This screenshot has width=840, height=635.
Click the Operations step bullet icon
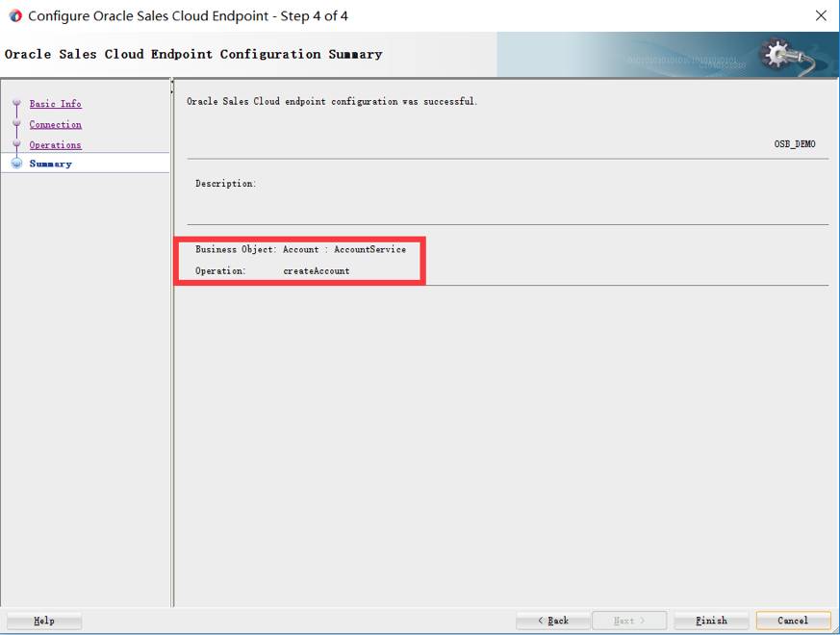point(16,143)
